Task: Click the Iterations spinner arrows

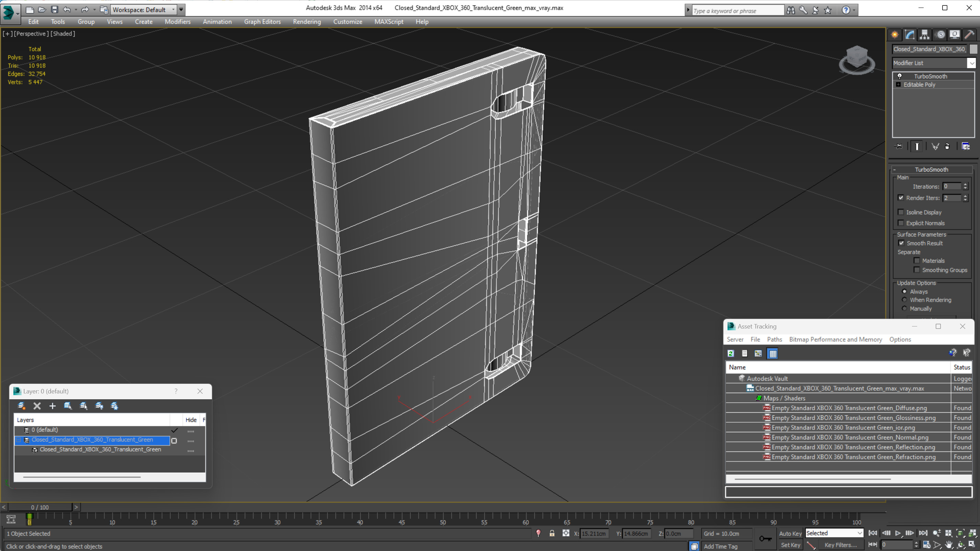Action: [x=965, y=186]
